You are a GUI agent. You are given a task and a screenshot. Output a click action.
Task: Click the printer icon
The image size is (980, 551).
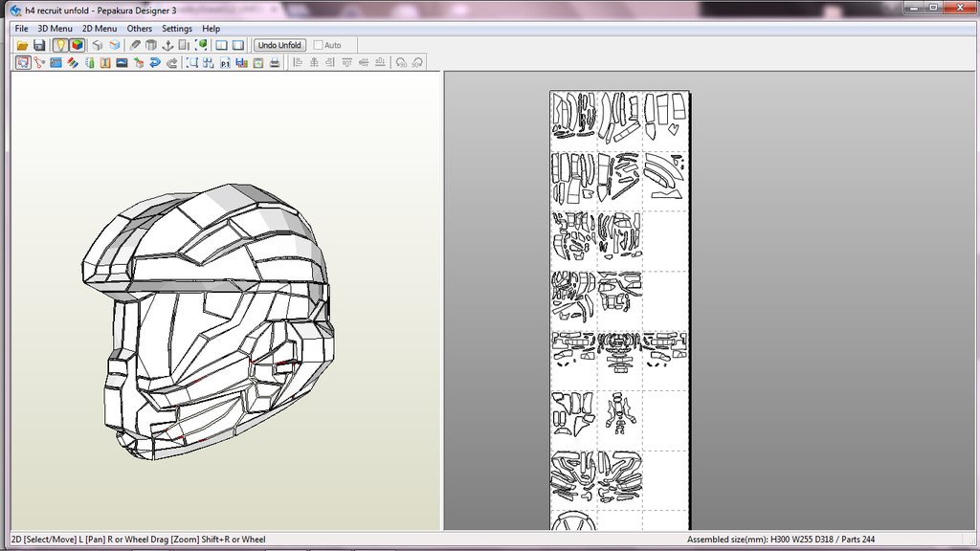pos(275,62)
